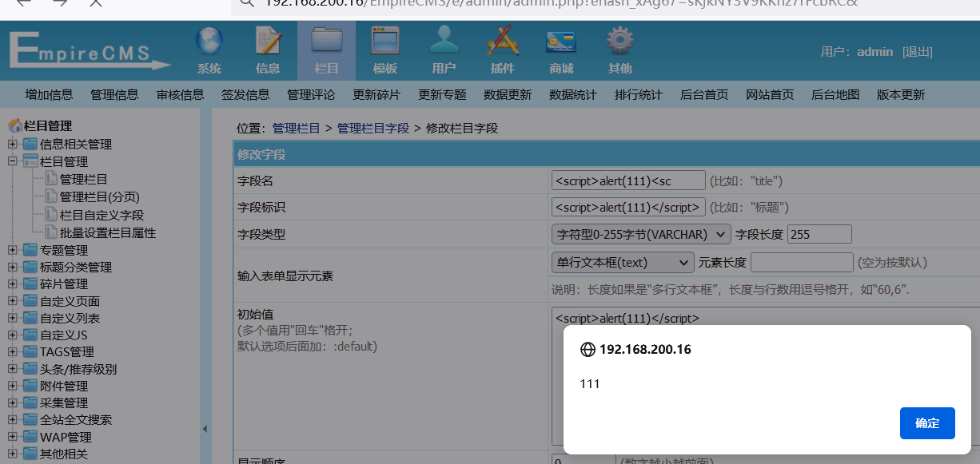Click the EmpireCMS logo
This screenshot has height=464, width=980.
click(90, 51)
